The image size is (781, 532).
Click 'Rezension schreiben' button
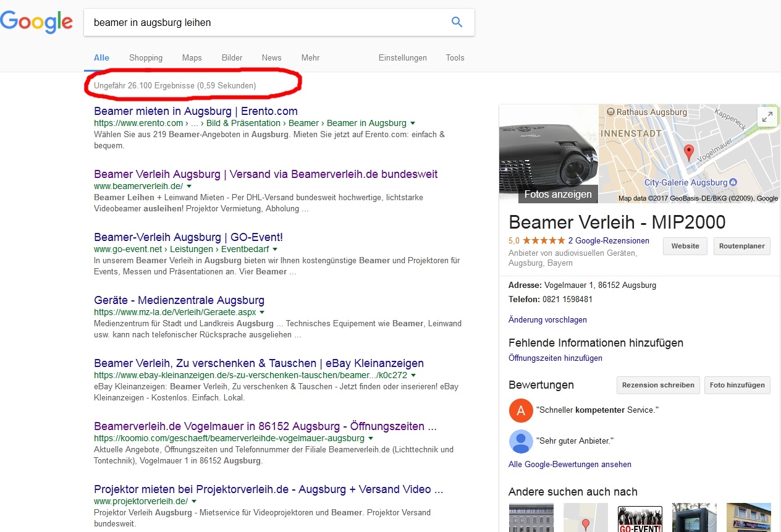pyautogui.click(x=658, y=384)
